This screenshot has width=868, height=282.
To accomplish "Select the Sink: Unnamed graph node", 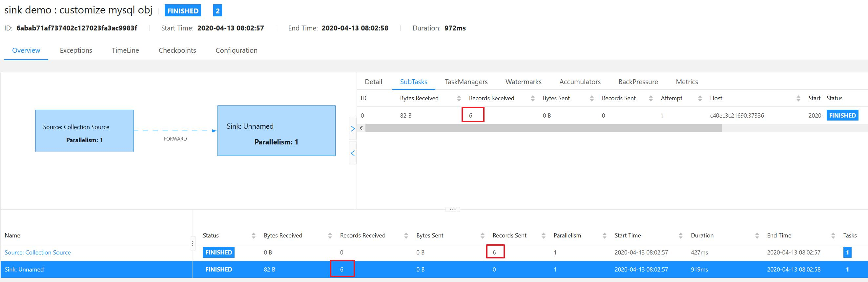I will click(276, 131).
